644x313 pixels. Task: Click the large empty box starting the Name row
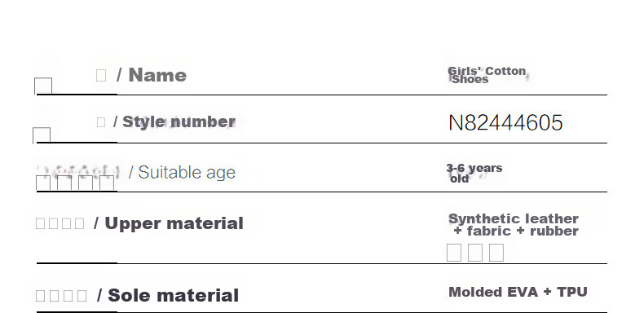click(43, 86)
